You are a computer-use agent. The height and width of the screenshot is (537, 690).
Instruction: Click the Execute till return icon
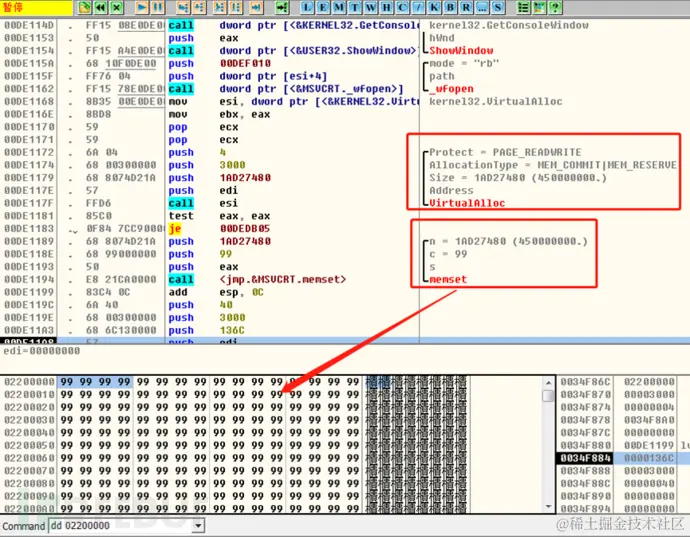click(x=256, y=7)
